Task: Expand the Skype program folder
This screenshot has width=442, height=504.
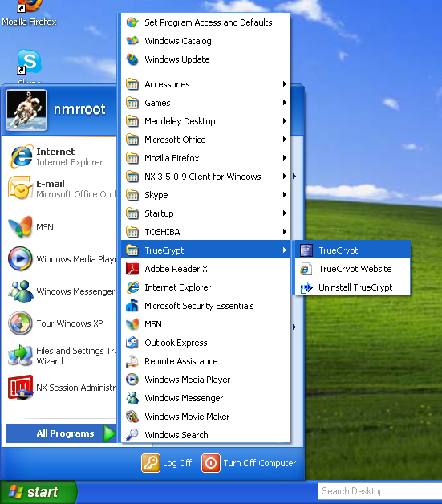Action: coord(205,195)
